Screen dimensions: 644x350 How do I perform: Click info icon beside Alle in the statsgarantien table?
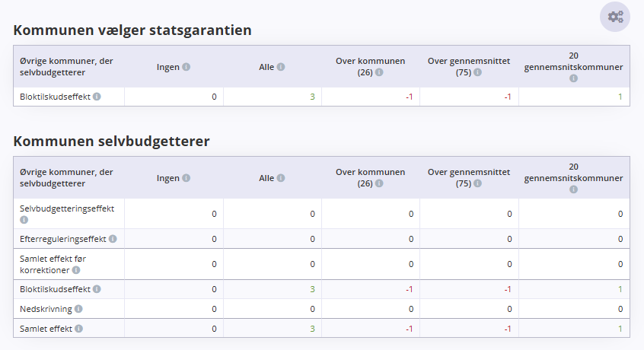[x=281, y=67]
